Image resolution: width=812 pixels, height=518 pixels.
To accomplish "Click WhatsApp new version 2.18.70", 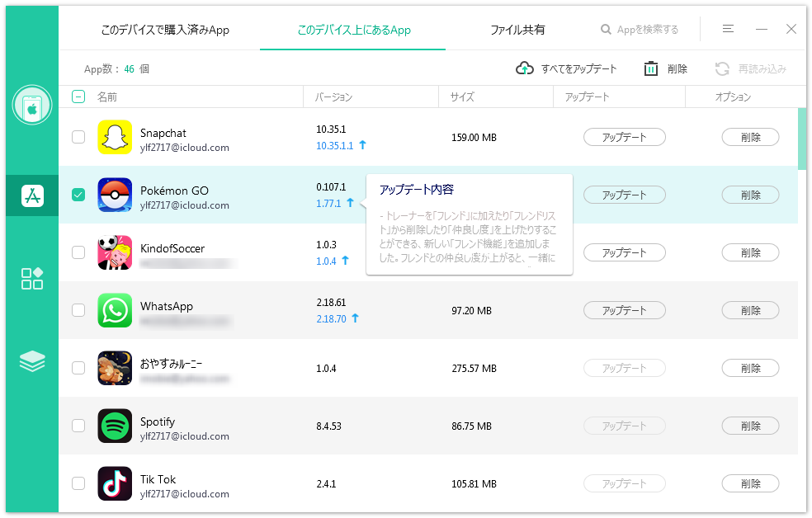I will [332, 318].
